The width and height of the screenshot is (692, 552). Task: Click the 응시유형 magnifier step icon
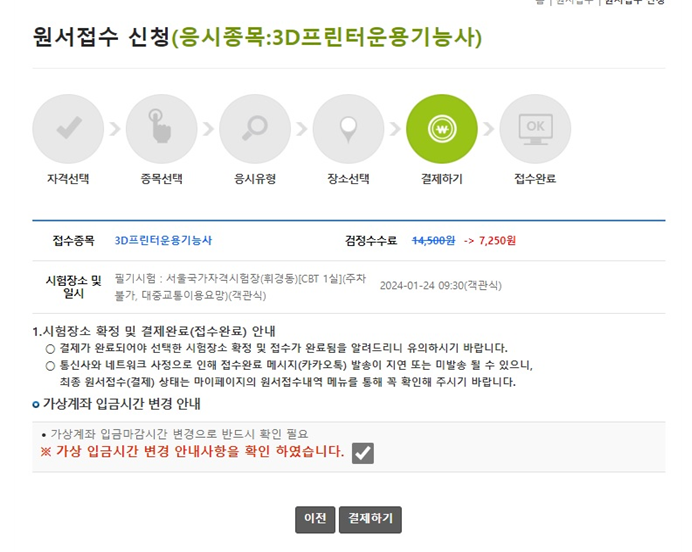pyautogui.click(x=255, y=129)
